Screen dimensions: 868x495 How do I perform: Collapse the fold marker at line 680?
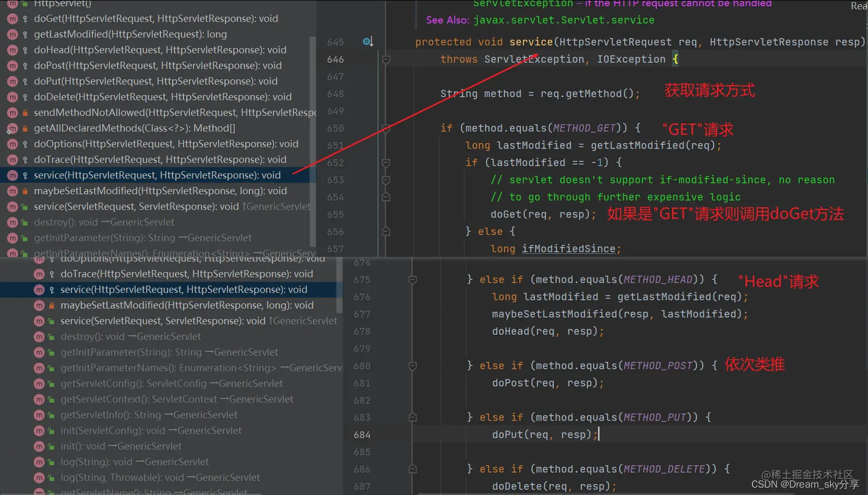click(412, 366)
